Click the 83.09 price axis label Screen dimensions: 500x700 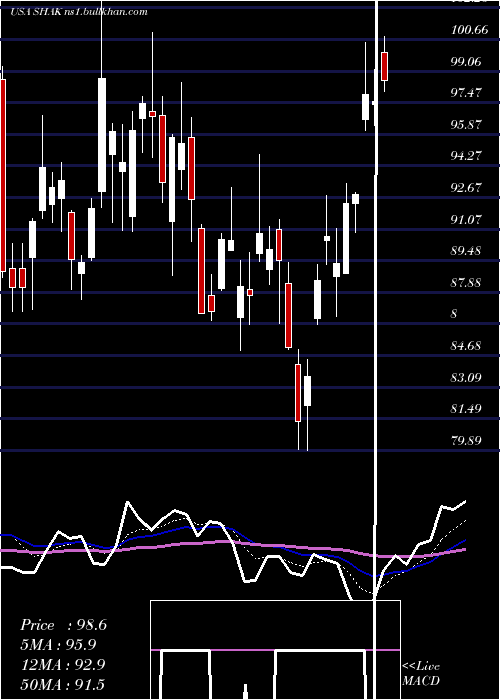(x=466, y=378)
